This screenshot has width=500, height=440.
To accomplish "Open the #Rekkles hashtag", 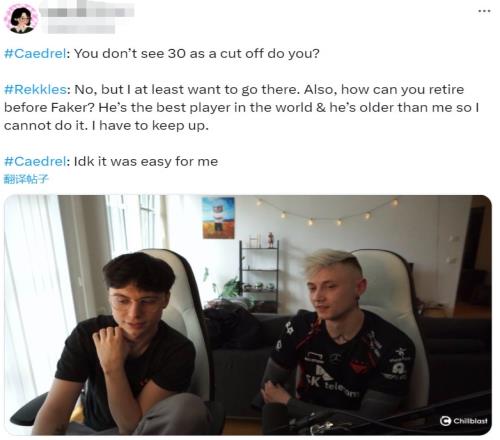I will coord(35,89).
